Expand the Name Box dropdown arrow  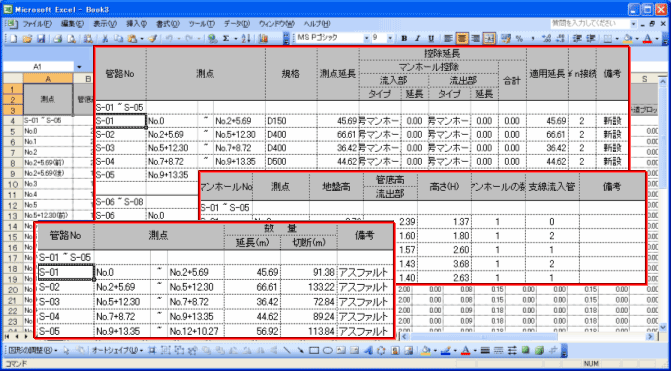(79, 67)
